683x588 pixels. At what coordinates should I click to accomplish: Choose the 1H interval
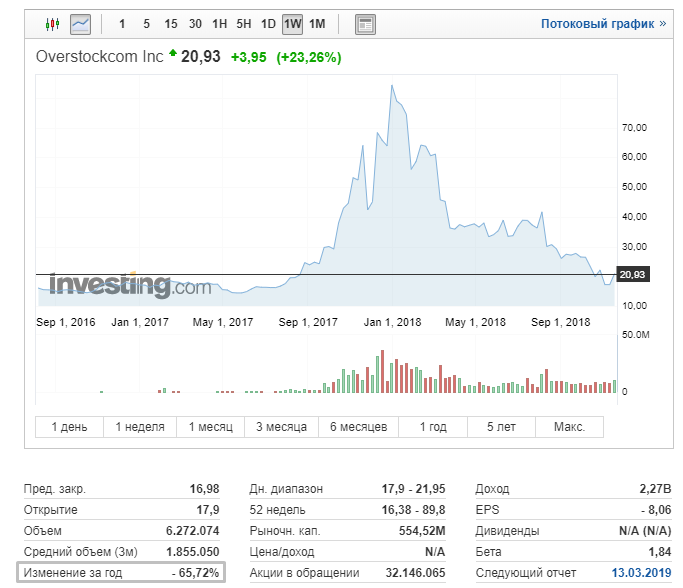pyautogui.click(x=220, y=24)
